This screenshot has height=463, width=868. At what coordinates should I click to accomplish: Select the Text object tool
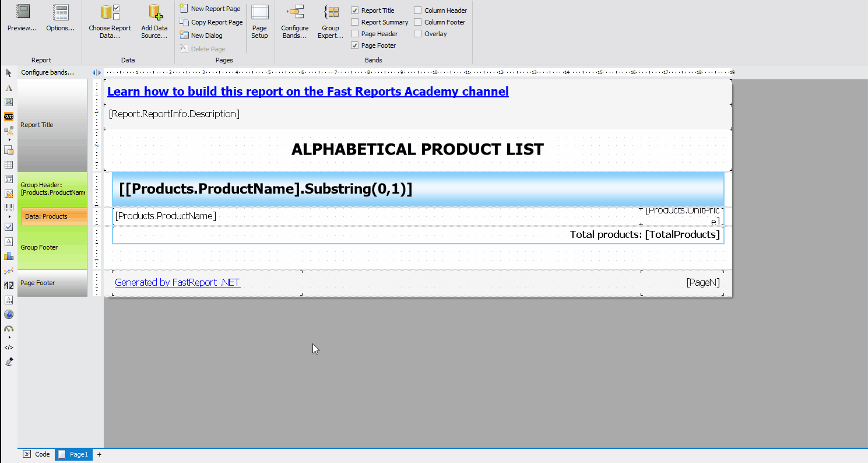pos(9,88)
